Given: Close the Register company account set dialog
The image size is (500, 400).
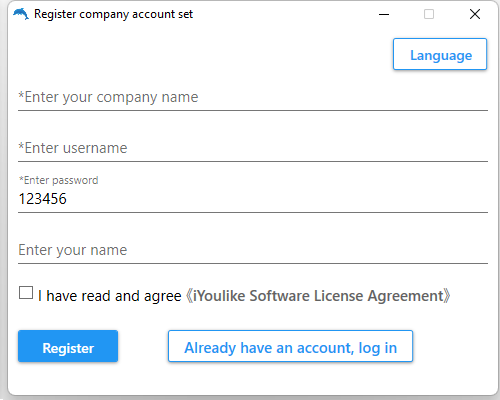Looking at the screenshot, I should (475, 14).
